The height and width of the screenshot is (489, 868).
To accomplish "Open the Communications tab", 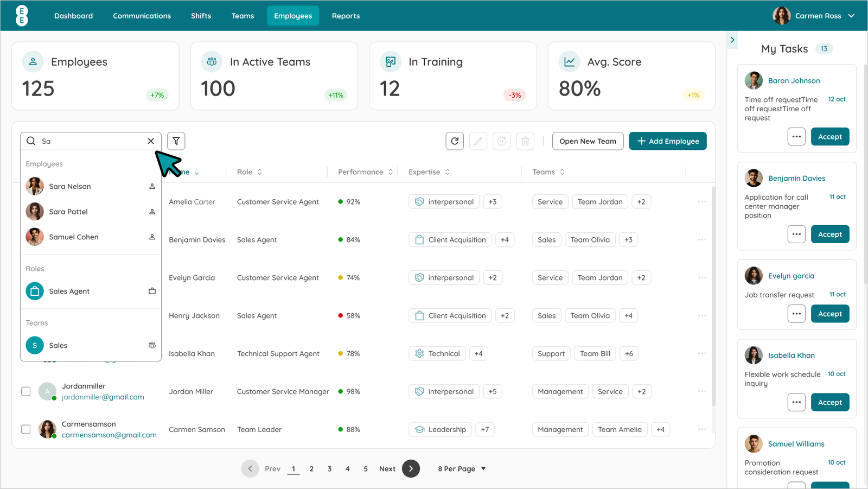I will click(142, 16).
